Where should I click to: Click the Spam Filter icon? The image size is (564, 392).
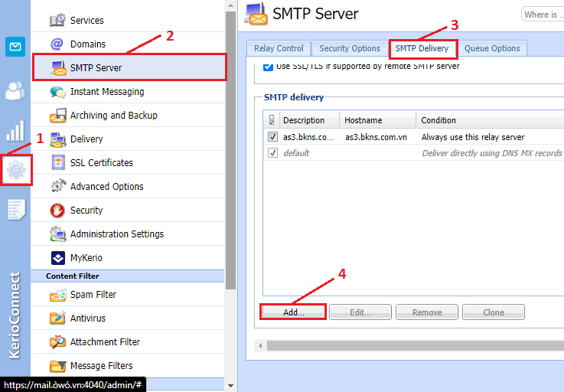tap(57, 295)
